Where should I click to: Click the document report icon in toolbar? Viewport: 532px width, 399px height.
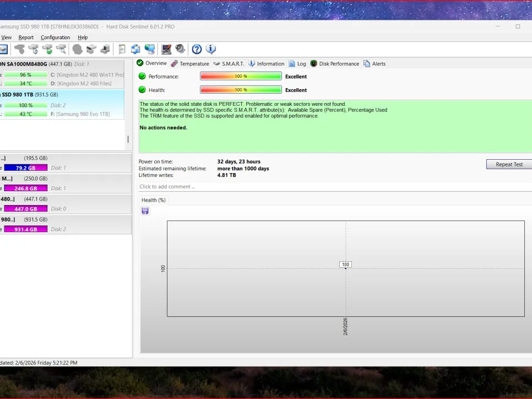[x=122, y=50]
